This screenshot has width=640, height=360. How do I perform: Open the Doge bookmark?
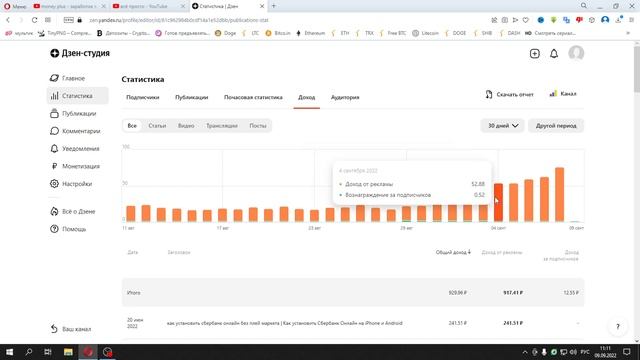[x=225, y=33]
